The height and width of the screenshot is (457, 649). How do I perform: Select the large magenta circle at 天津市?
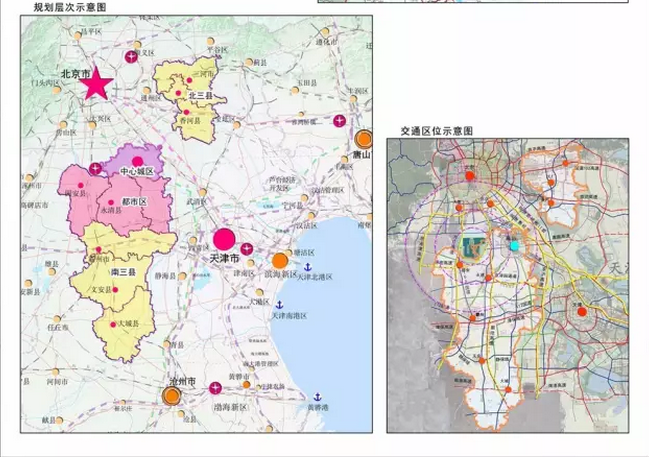pos(224,240)
